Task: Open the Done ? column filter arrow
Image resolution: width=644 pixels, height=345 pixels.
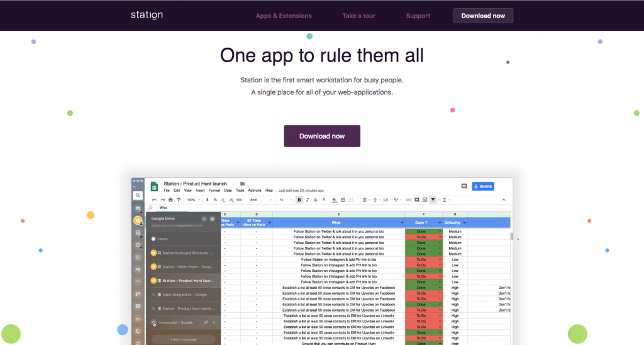Action: click(x=440, y=222)
